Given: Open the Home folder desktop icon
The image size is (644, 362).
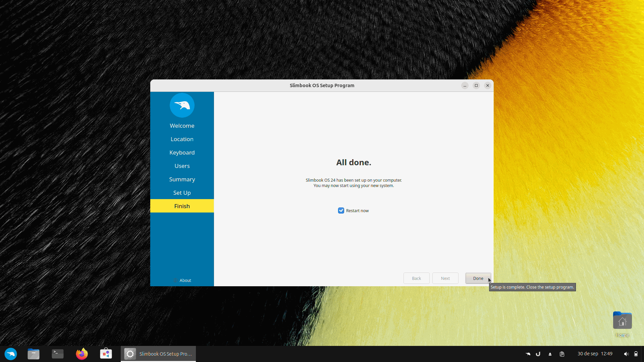Looking at the screenshot, I should tap(622, 322).
